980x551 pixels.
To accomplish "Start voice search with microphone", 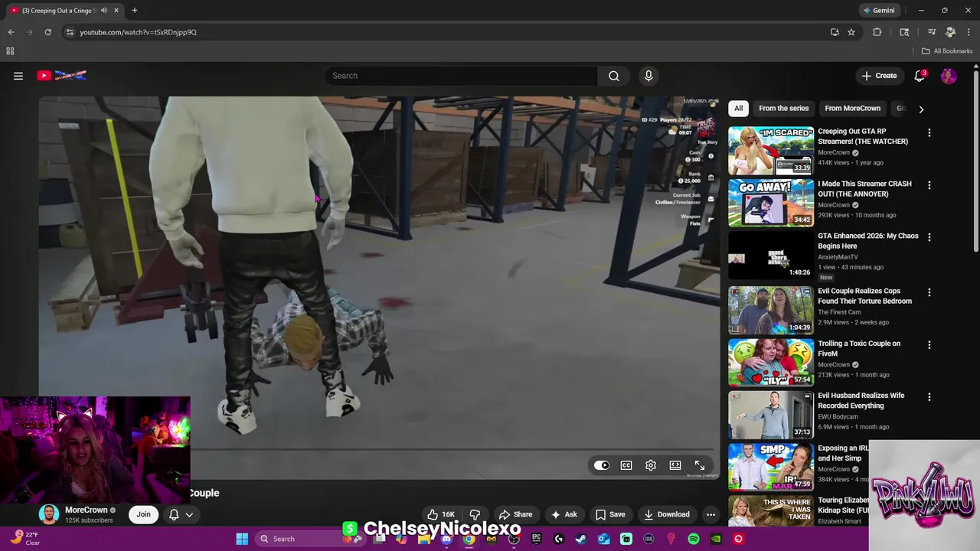I will pyautogui.click(x=648, y=76).
